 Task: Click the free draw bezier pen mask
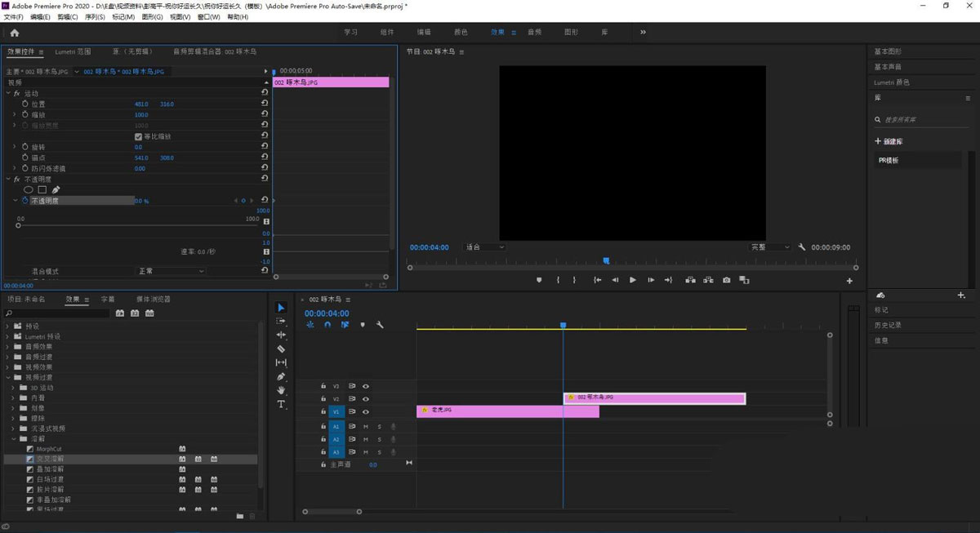click(56, 189)
